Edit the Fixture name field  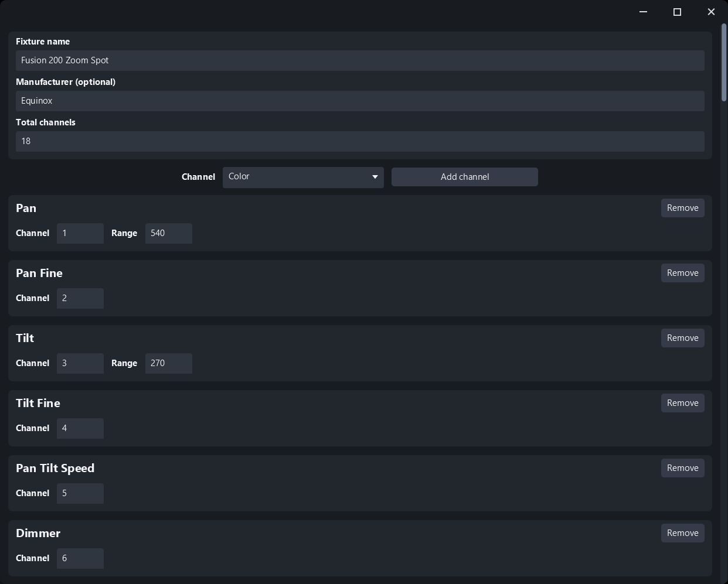pos(360,60)
